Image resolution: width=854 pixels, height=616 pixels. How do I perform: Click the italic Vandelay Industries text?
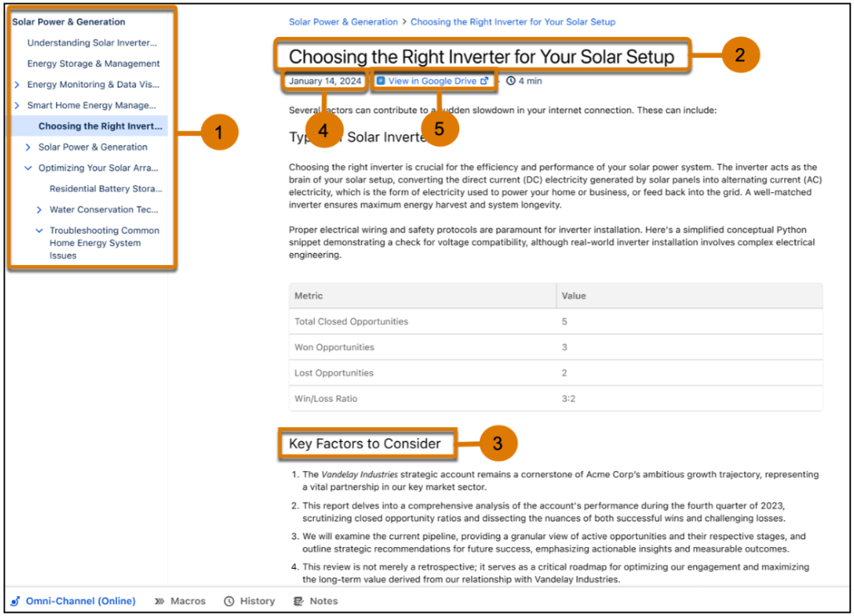click(x=360, y=474)
